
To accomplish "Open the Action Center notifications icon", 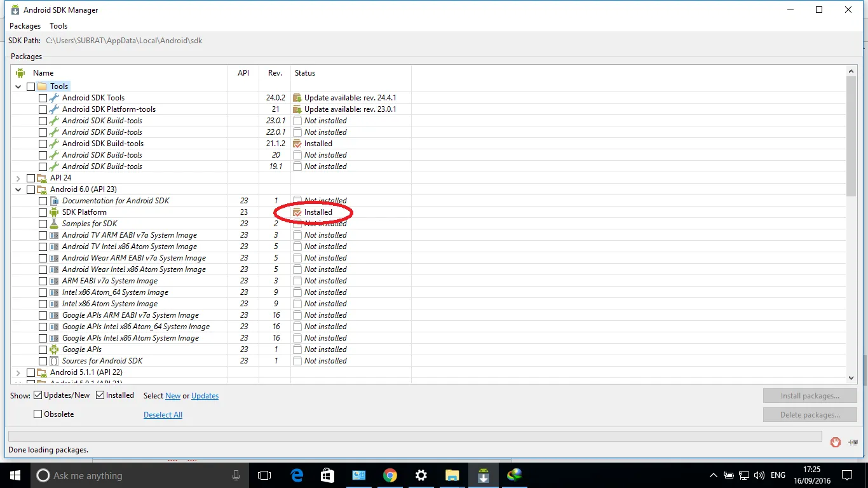I will click(847, 475).
